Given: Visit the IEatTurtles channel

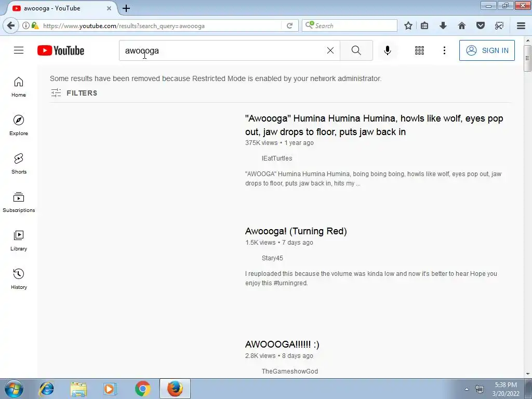Looking at the screenshot, I should [x=277, y=158].
